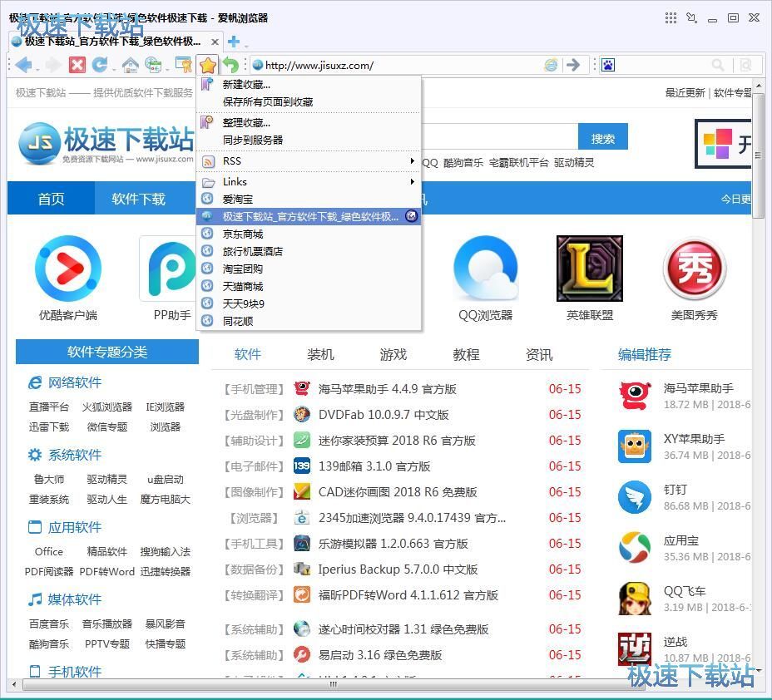Click the diagonal arrow icon in title bar
This screenshot has height=700, width=772.
691,18
